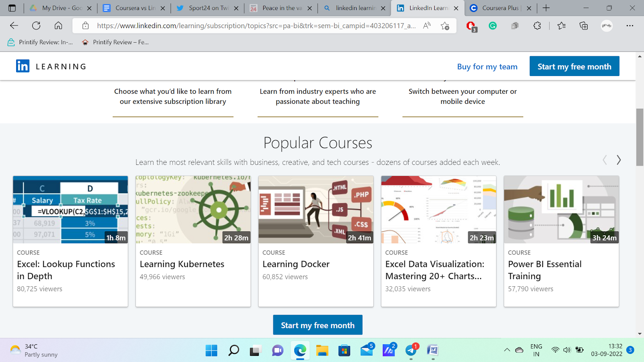The image size is (644, 362).
Task: Click the Excel VLOOKUP course thumbnail
Action: click(70, 210)
